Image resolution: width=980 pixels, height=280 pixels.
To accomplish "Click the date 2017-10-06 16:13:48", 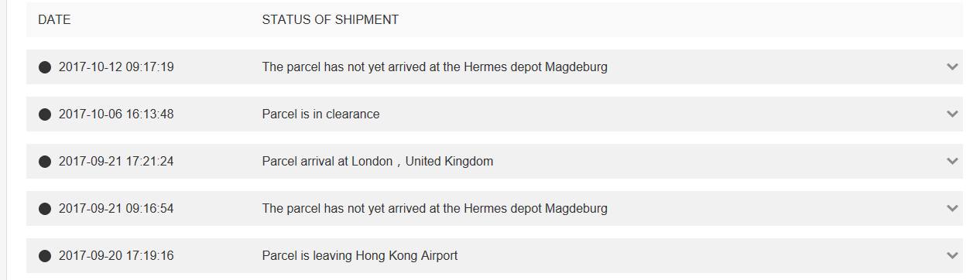I will coord(116,114).
